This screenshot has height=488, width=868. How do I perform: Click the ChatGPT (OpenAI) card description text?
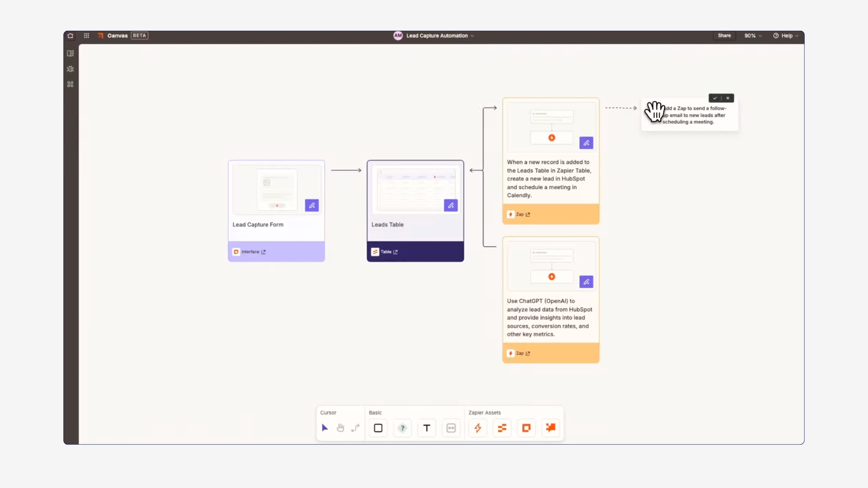point(550,318)
